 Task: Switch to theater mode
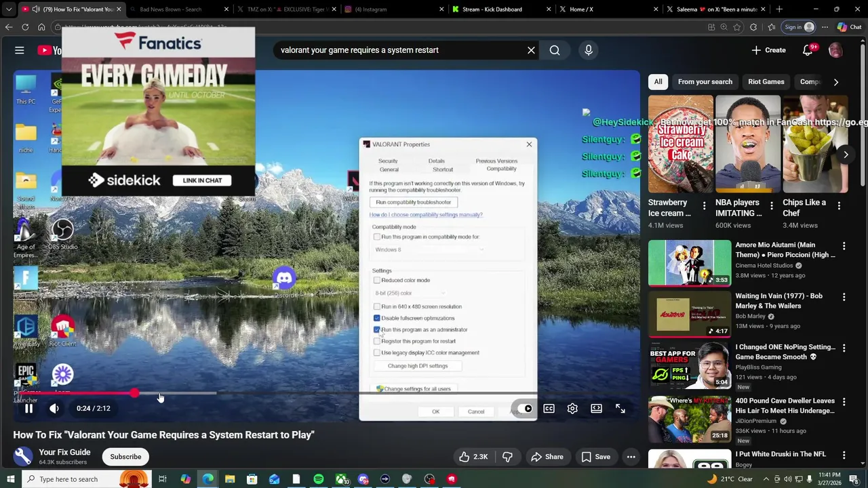point(596,409)
